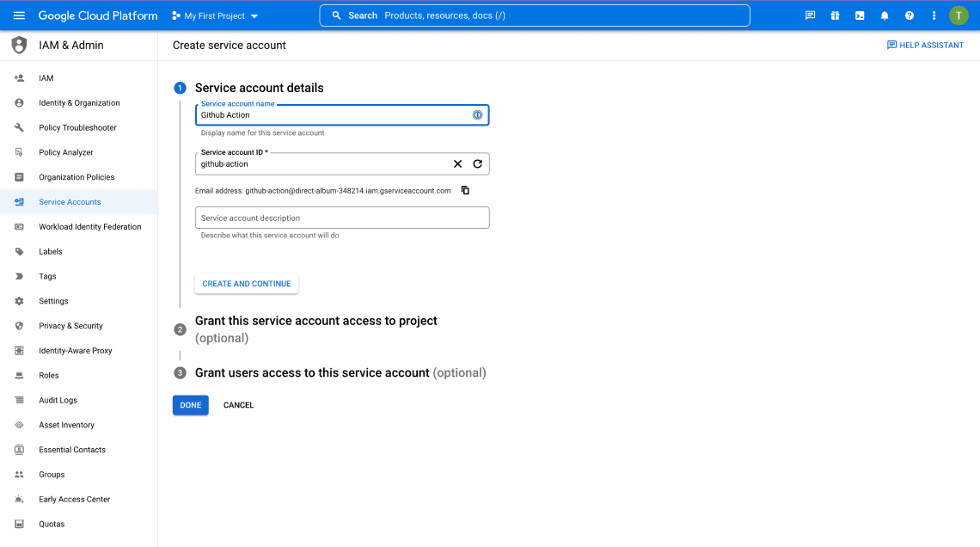Viewport: 980px width, 547px height.
Task: Click the Service account name info icon
Action: coord(477,114)
